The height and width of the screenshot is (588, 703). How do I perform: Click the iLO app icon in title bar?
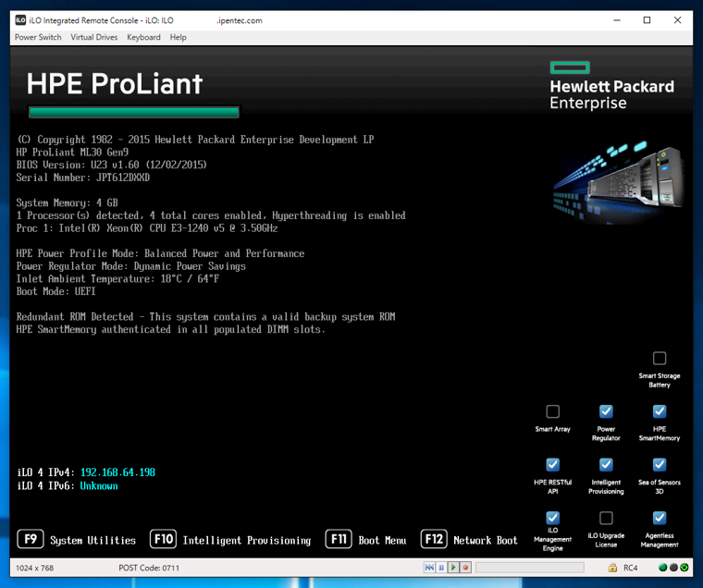[x=20, y=20]
